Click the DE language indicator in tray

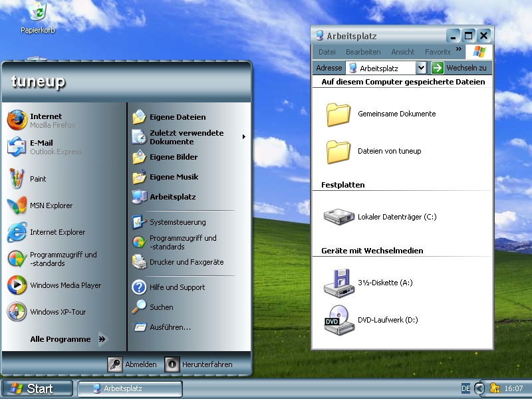[466, 388]
